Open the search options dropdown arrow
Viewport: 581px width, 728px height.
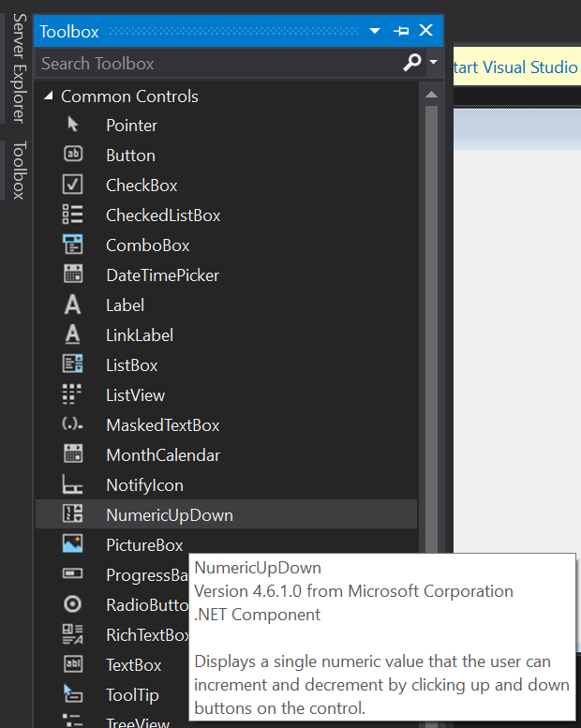click(433, 62)
